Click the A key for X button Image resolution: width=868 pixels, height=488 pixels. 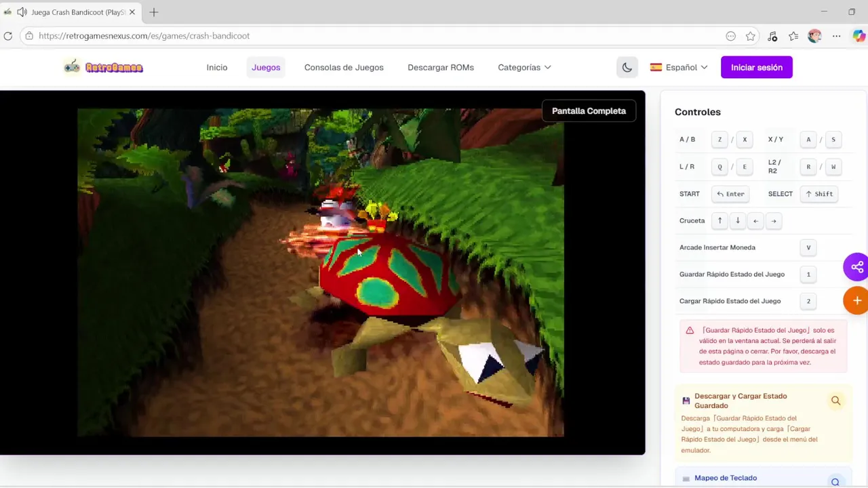(x=808, y=140)
